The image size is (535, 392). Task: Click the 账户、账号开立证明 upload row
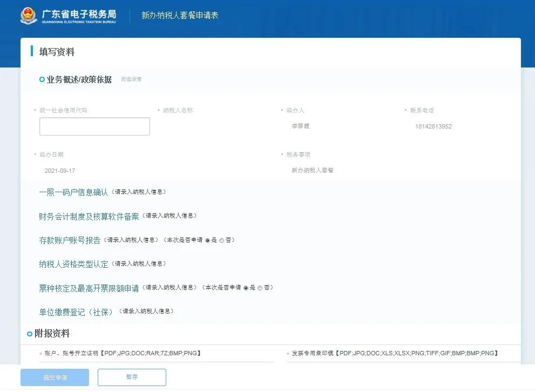tap(157, 354)
